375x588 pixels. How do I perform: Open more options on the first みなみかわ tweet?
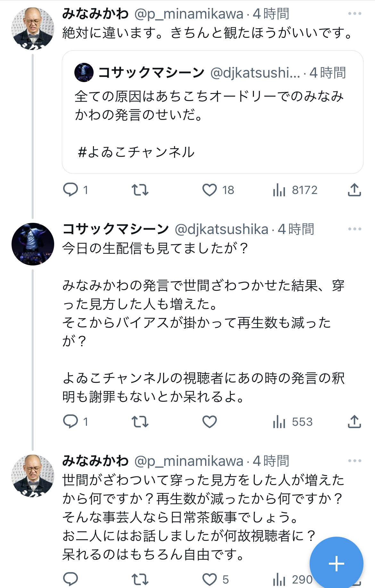(x=354, y=13)
